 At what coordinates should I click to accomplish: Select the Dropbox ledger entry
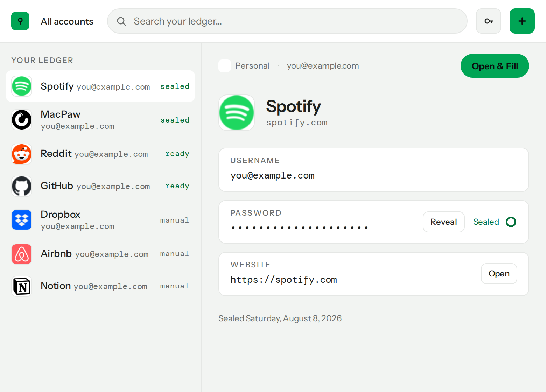[100, 220]
